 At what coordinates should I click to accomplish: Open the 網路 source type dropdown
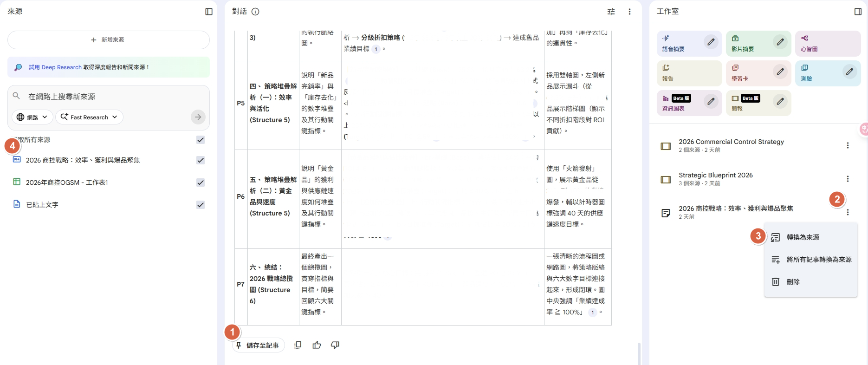click(32, 117)
